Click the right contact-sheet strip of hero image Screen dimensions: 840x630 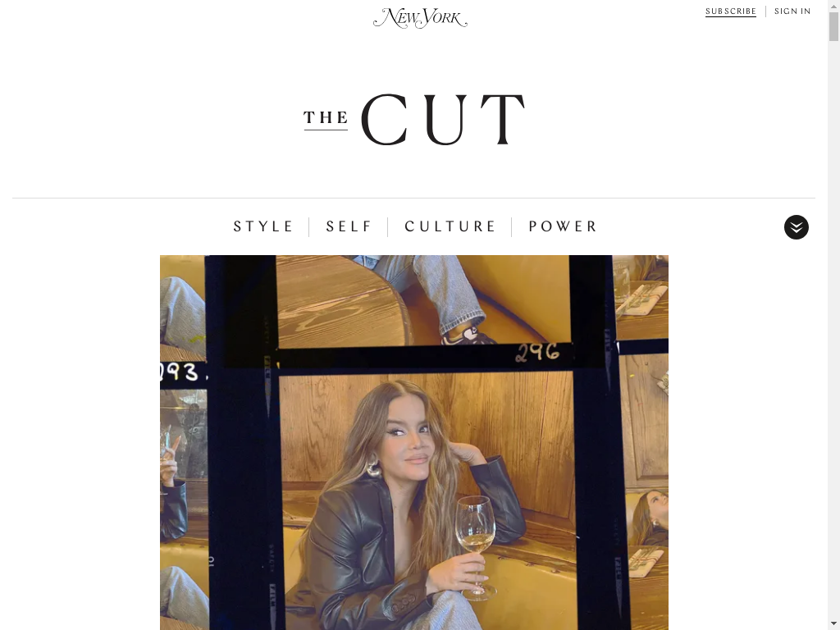click(x=641, y=442)
